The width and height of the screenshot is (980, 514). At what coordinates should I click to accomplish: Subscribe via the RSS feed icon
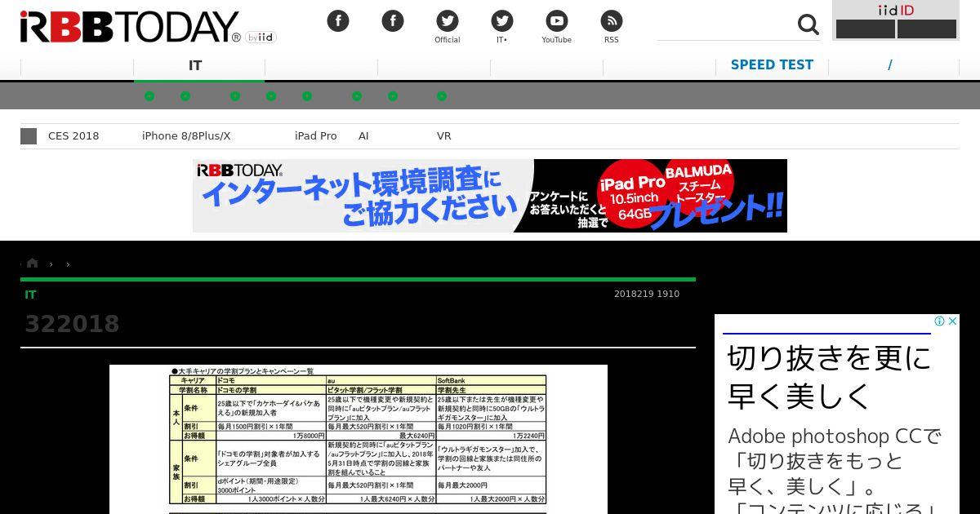[612, 21]
